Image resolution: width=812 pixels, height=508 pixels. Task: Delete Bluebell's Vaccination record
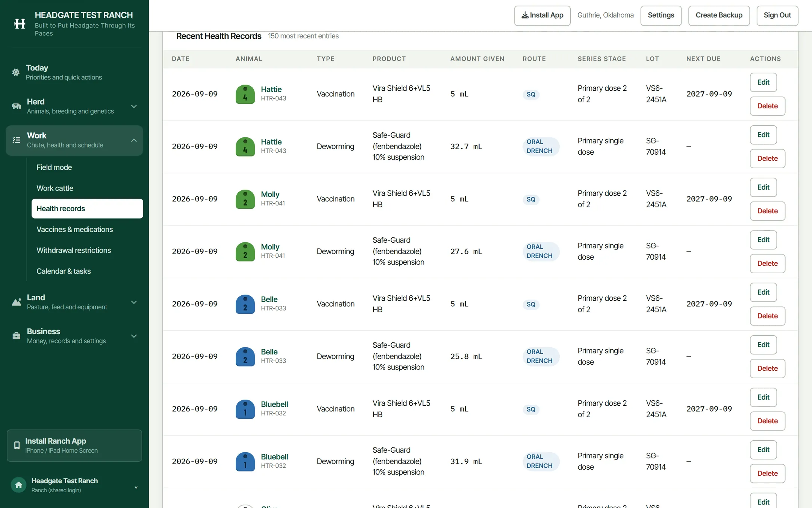(767, 421)
